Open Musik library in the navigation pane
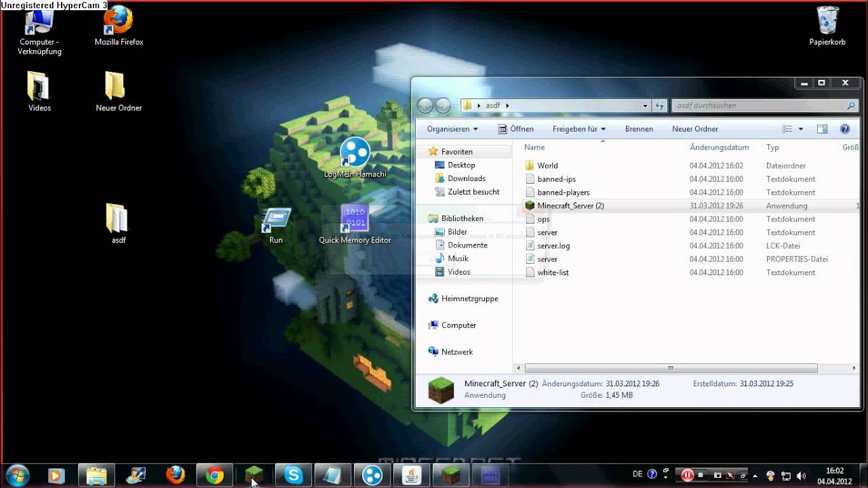Viewport: 868px width, 488px height. [458, 258]
